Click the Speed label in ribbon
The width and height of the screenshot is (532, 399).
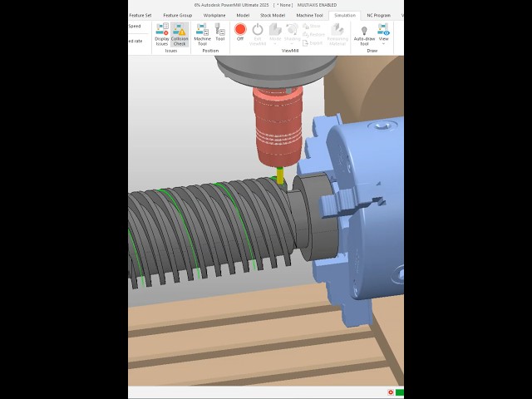click(x=135, y=26)
